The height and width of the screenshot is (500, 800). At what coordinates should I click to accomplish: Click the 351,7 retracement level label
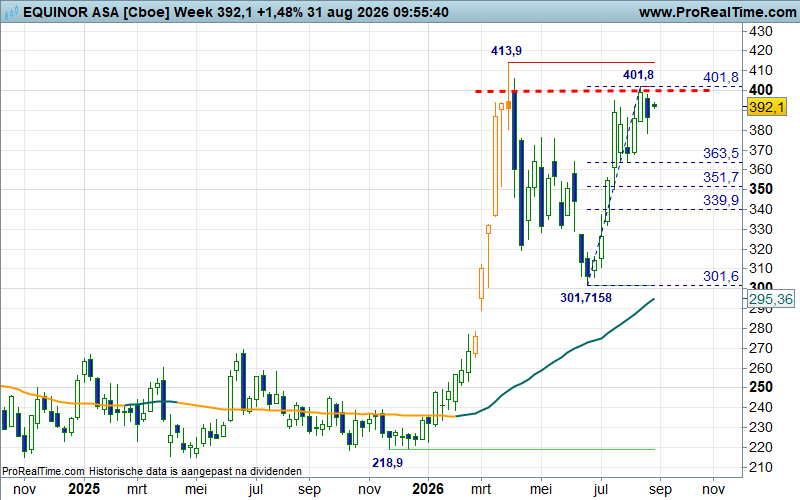coord(720,177)
